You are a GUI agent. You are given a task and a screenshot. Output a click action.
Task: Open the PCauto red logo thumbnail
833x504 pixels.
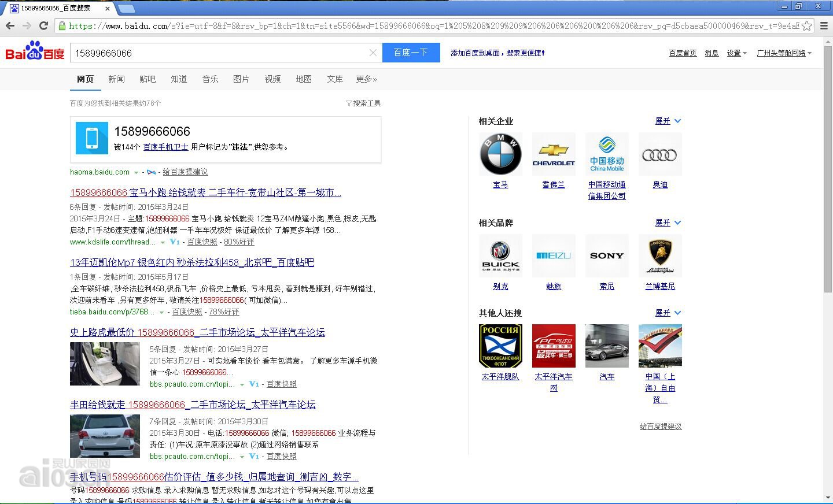click(x=554, y=346)
